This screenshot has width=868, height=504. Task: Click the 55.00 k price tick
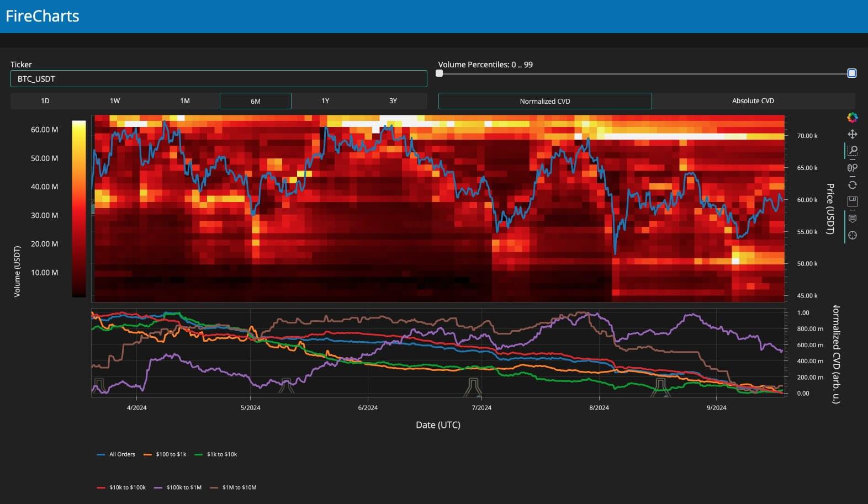(x=807, y=232)
